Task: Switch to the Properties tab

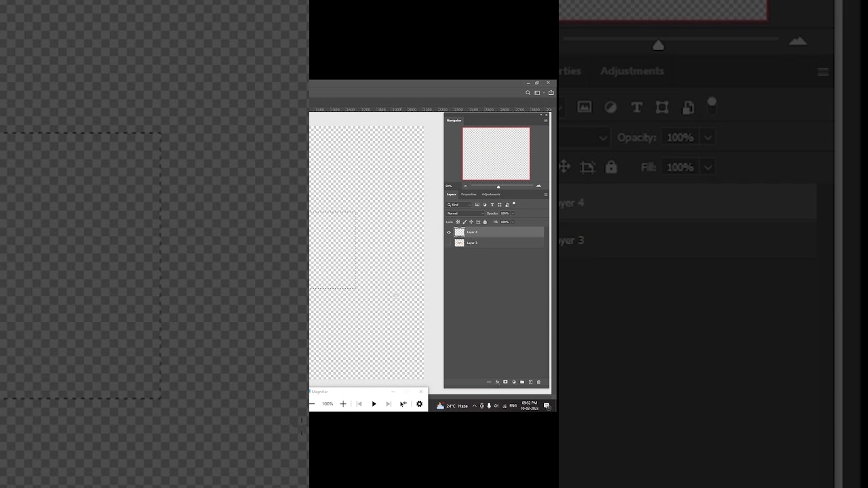Action: (469, 195)
